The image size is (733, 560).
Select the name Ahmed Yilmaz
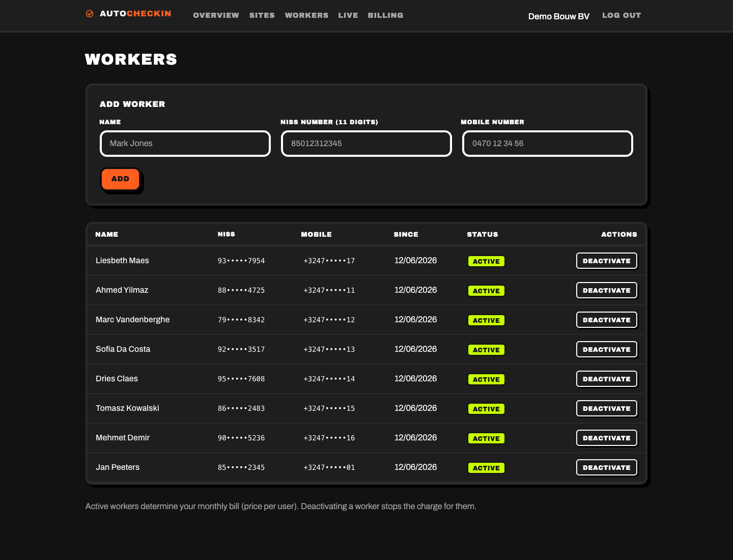point(122,290)
